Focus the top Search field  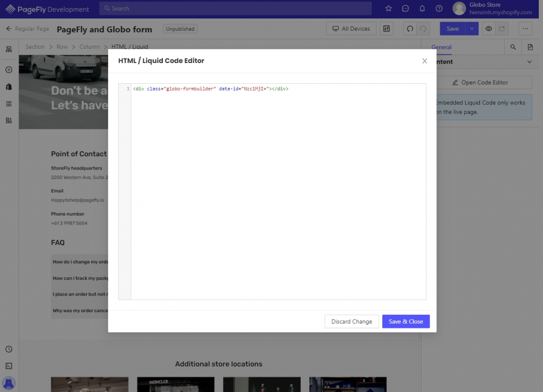point(235,8)
